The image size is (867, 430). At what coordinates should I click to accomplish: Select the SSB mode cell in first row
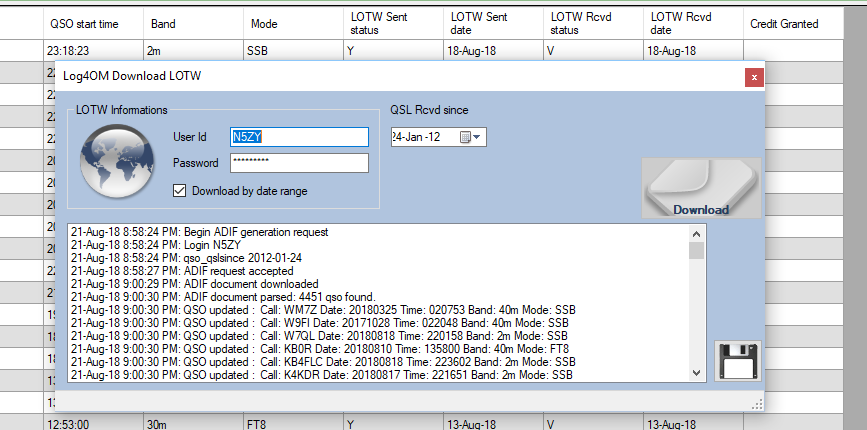(294, 51)
